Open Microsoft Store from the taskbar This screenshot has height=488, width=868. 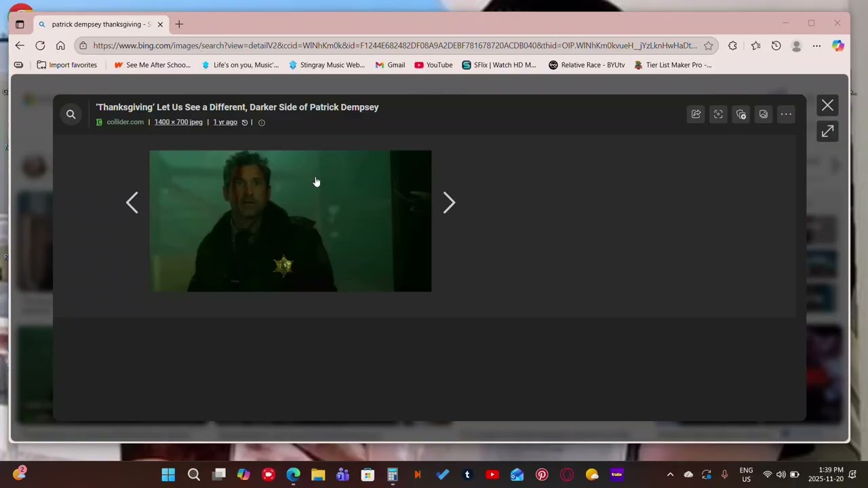(x=368, y=474)
